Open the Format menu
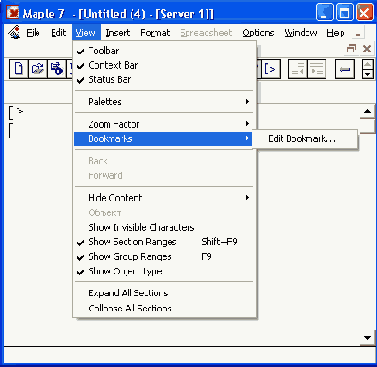This screenshot has width=377, height=367. pos(155,33)
